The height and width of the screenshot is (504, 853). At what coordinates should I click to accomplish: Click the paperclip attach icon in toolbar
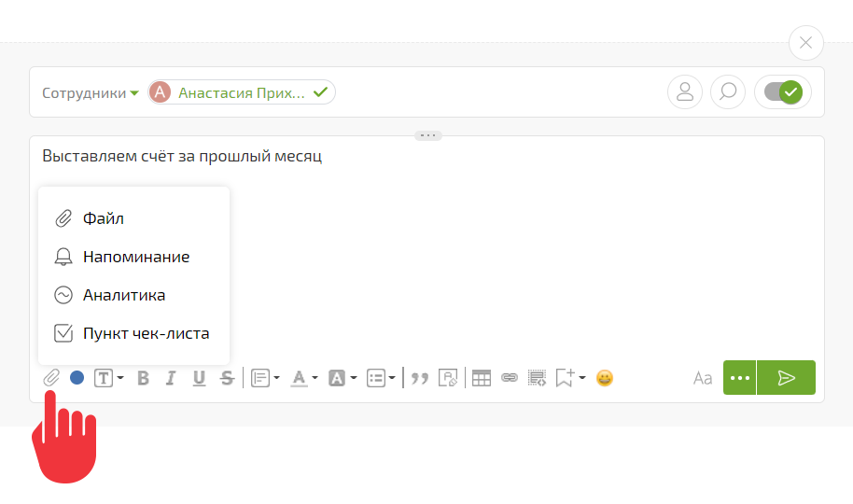pos(51,377)
